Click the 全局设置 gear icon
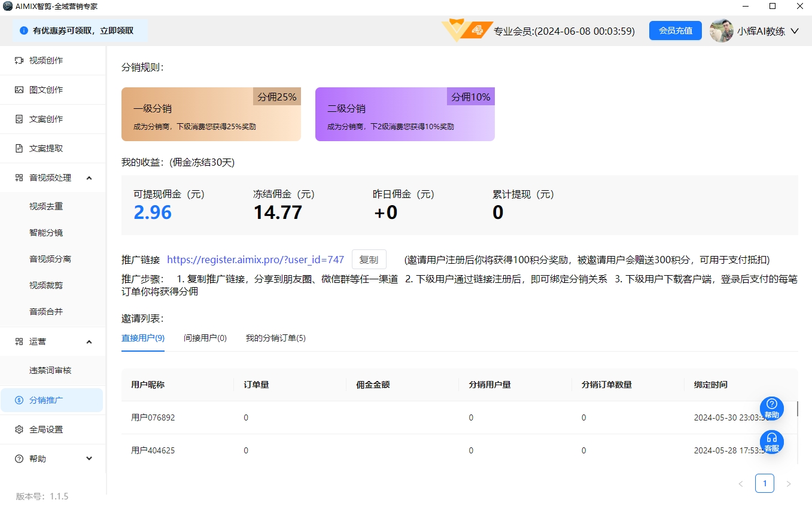 coord(19,429)
